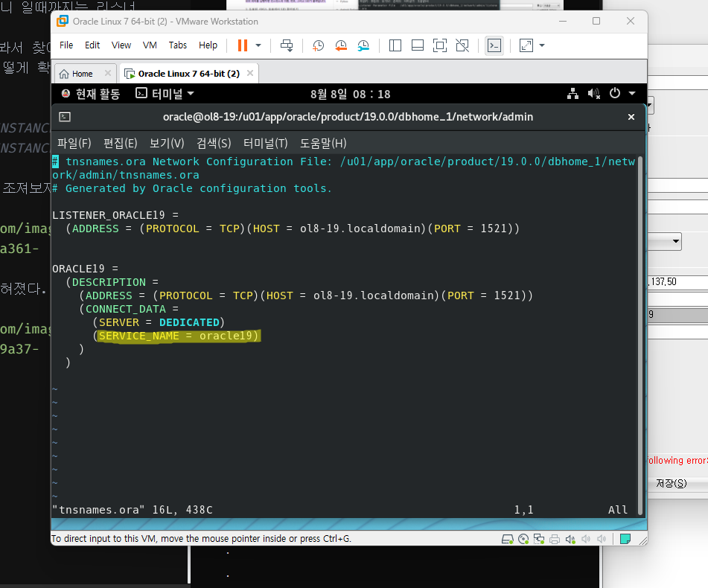The width and height of the screenshot is (708, 588).
Task: Open the teal message log note icon
Action: tap(625, 539)
